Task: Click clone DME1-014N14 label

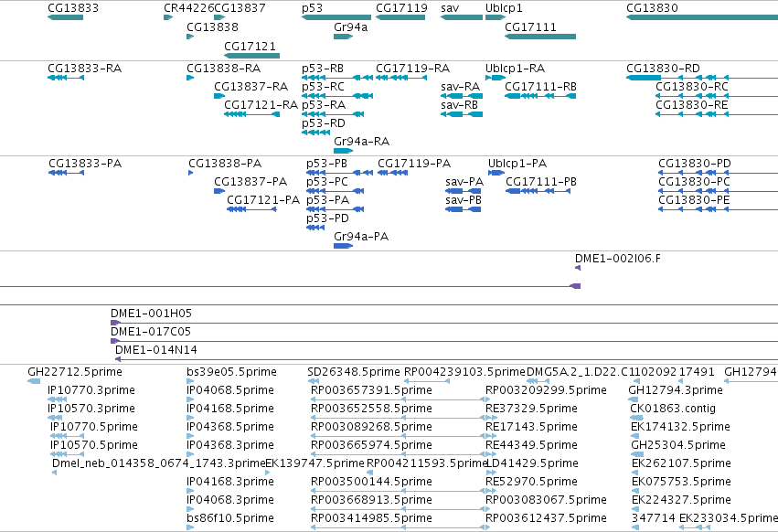Action: [x=155, y=350]
